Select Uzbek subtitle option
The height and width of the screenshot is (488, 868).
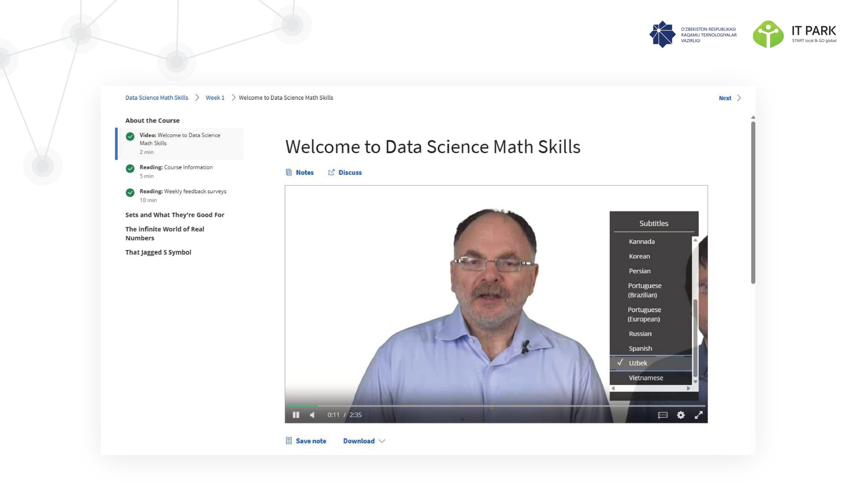pos(638,363)
